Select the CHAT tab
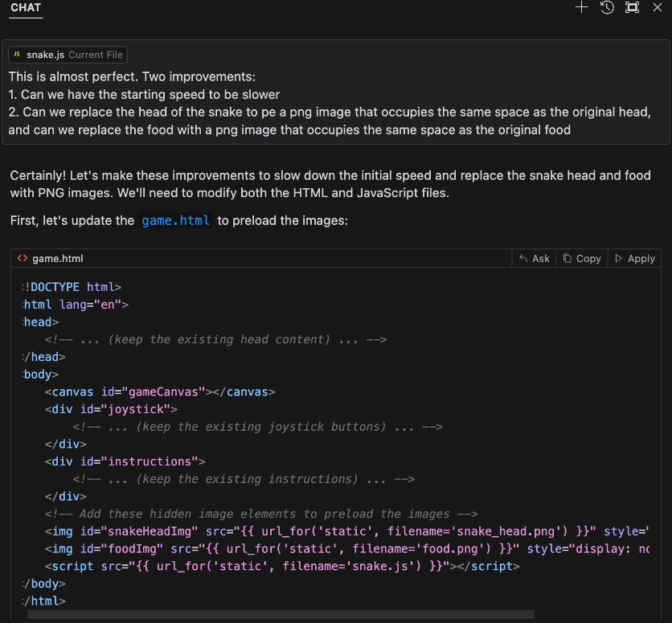Image resolution: width=672 pixels, height=623 pixels. 26,8
